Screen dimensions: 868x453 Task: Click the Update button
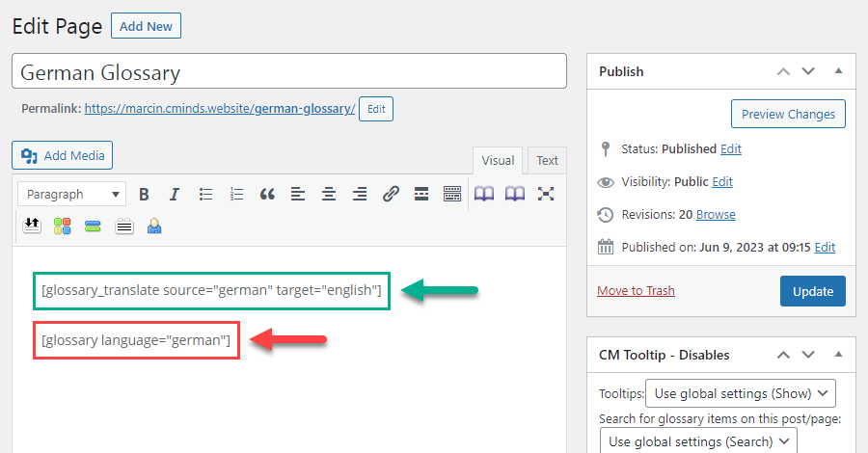click(813, 291)
